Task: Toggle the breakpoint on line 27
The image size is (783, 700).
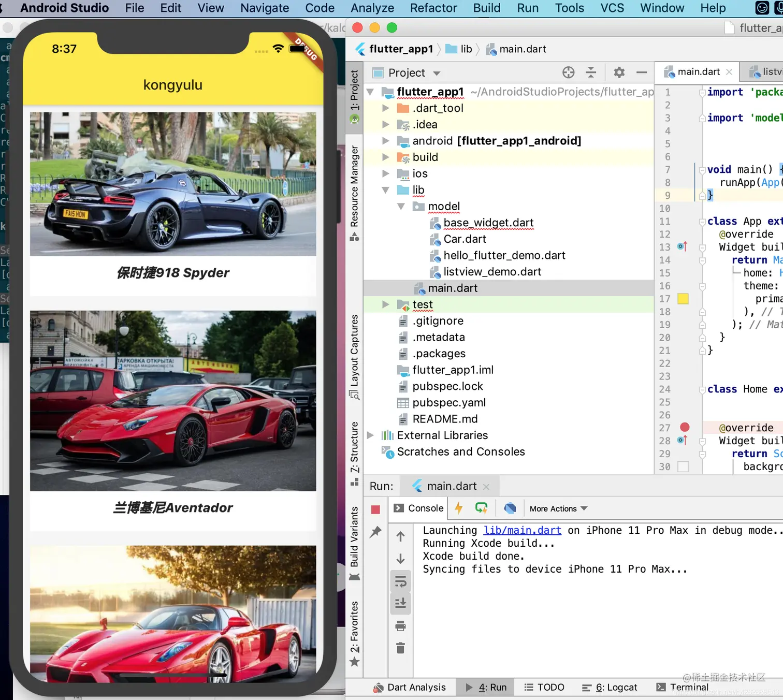Action: (685, 427)
